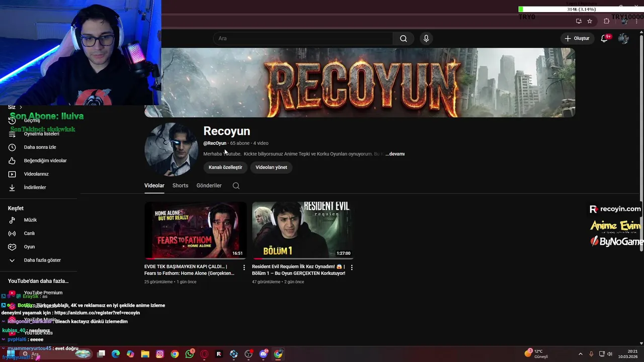The height and width of the screenshot is (362, 644).
Task: Activate voice search microphone icon
Action: 426,39
